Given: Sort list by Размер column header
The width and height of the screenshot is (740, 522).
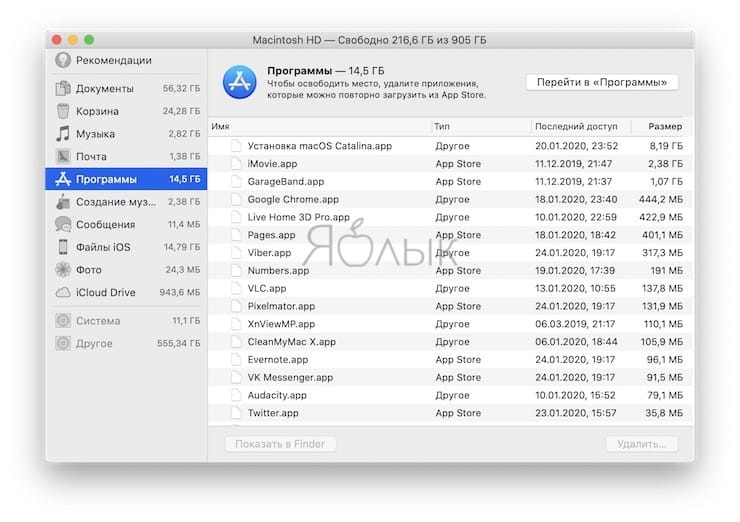Looking at the screenshot, I should (x=658, y=126).
